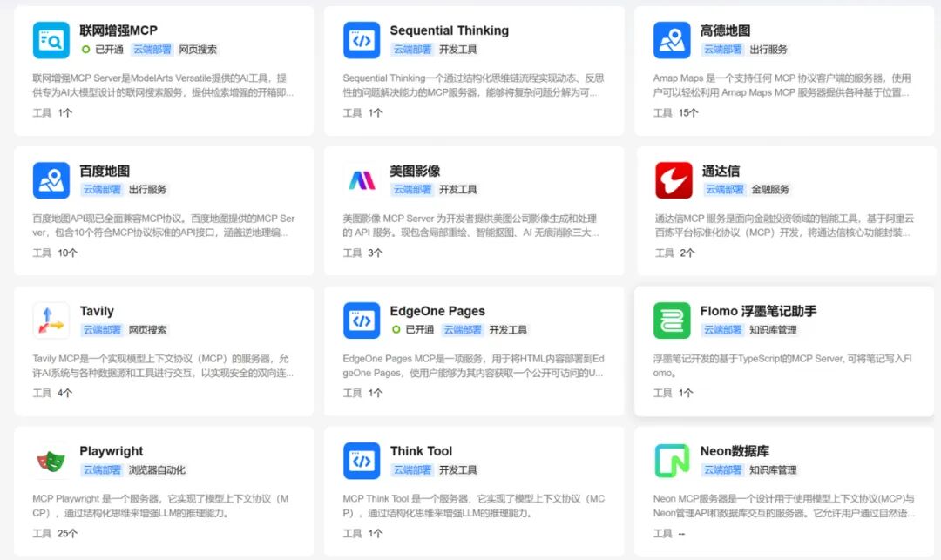Click the 工具 15个 count on 高德地图

tap(674, 112)
